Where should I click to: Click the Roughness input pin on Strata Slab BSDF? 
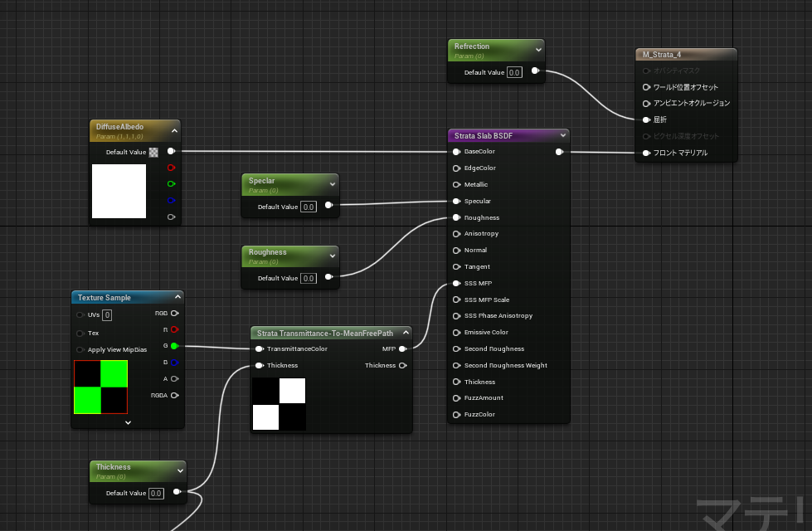455,217
